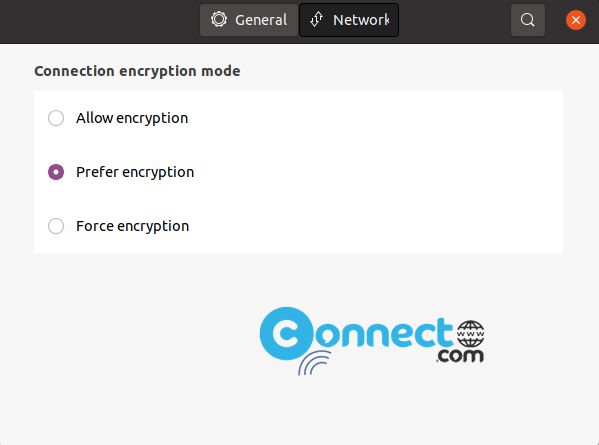Viewport: 599px width, 445px height.
Task: Switch to the Network tab
Action: (x=349, y=20)
